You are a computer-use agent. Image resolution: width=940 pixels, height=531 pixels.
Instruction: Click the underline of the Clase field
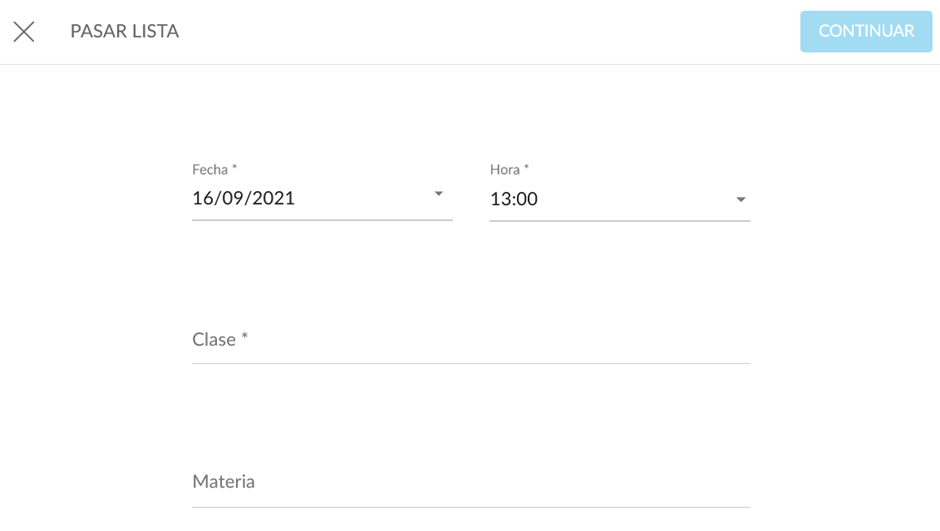(x=470, y=363)
